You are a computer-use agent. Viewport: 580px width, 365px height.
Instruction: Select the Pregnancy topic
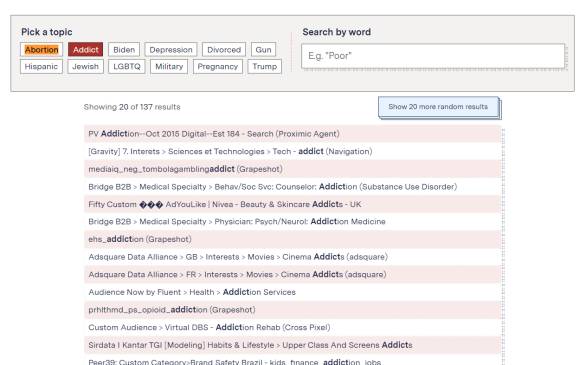point(218,67)
